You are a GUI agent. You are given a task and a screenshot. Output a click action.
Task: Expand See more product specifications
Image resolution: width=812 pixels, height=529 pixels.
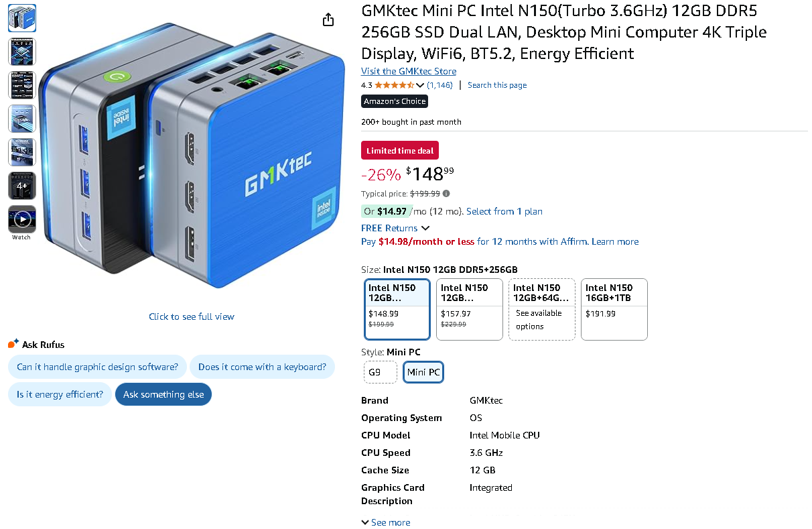[386, 522]
